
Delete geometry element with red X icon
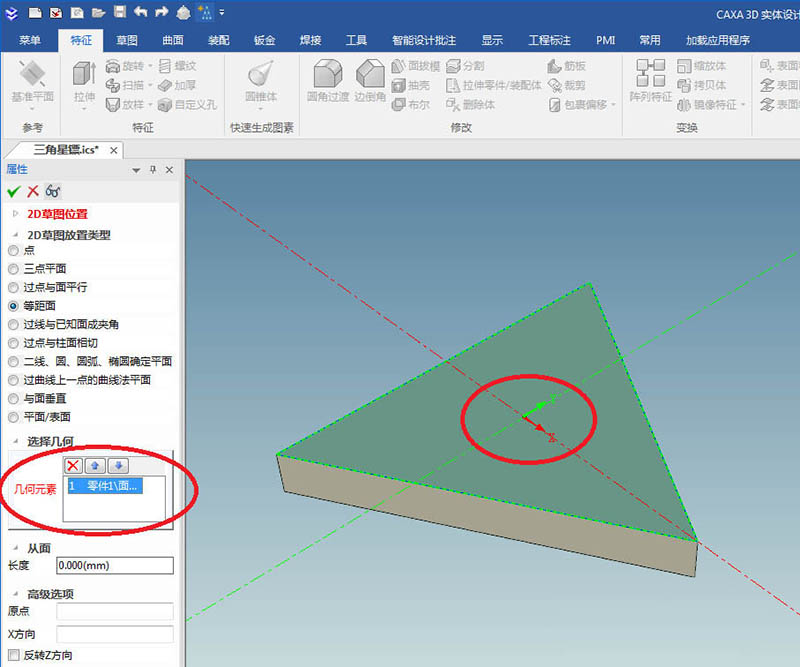(73, 465)
